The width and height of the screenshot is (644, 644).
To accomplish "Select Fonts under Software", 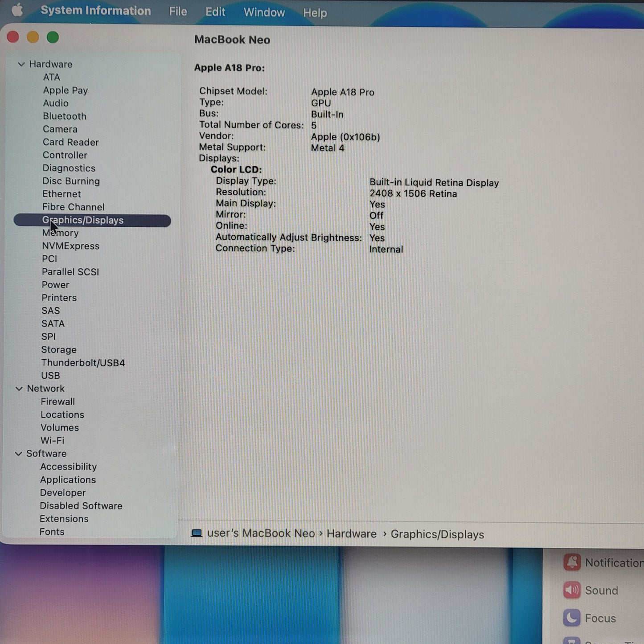I will pos(52,532).
